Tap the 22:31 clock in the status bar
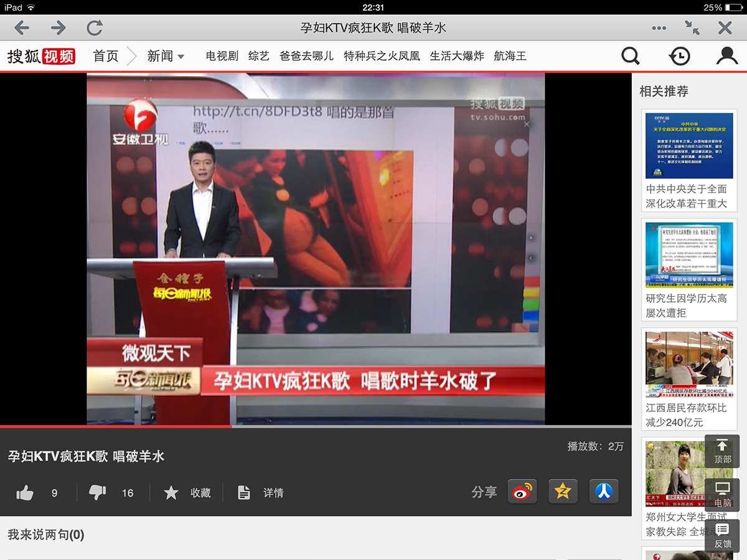 (x=373, y=7)
